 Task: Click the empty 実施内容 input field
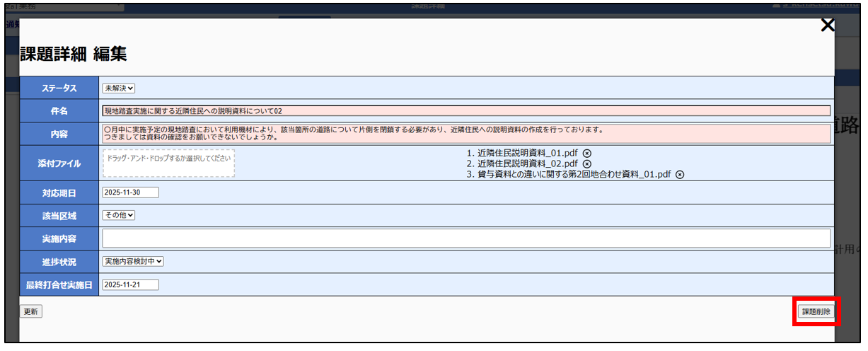(466, 238)
